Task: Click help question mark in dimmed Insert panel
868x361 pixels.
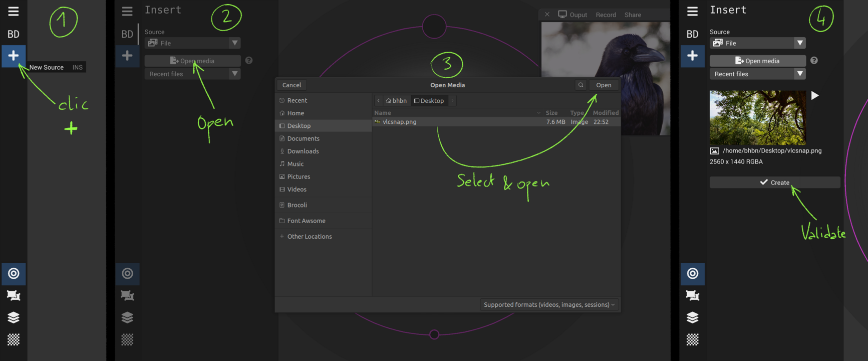Action: tap(249, 61)
